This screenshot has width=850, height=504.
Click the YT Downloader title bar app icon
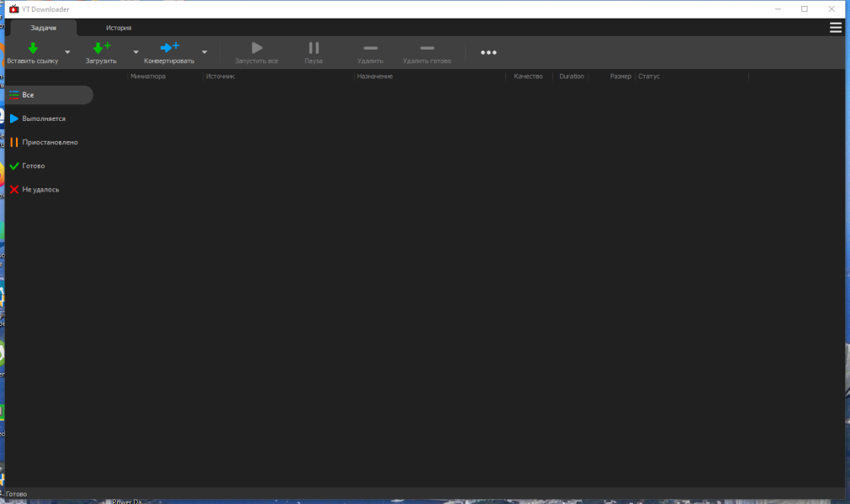[x=14, y=9]
